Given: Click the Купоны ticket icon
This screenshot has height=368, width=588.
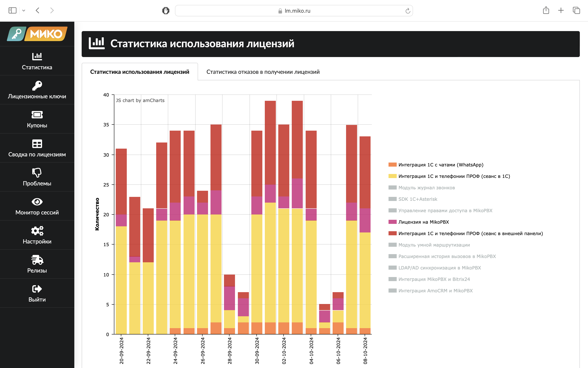Looking at the screenshot, I should tap(37, 115).
